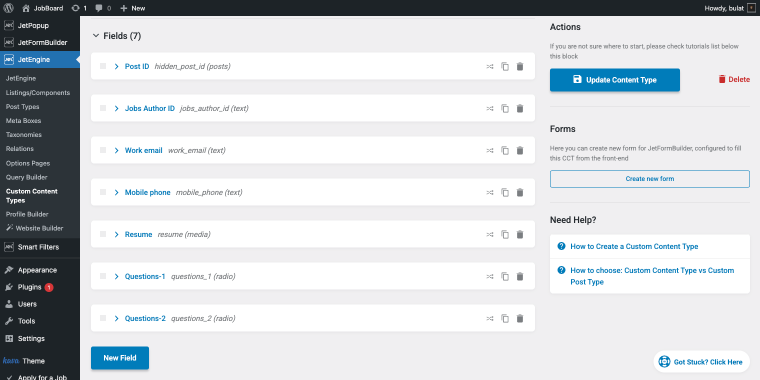760x380 pixels.
Task: Duplicate the Jobs Author ID field
Action: pyautogui.click(x=505, y=109)
